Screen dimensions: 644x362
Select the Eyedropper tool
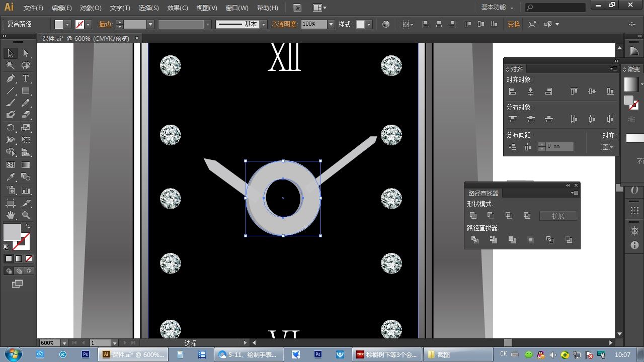point(11,177)
